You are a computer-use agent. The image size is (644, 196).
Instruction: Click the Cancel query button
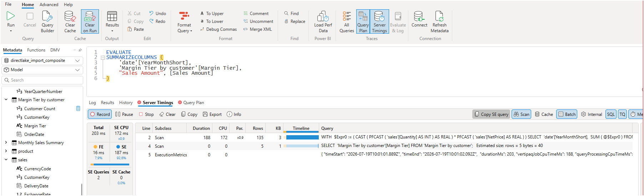[x=30, y=19]
